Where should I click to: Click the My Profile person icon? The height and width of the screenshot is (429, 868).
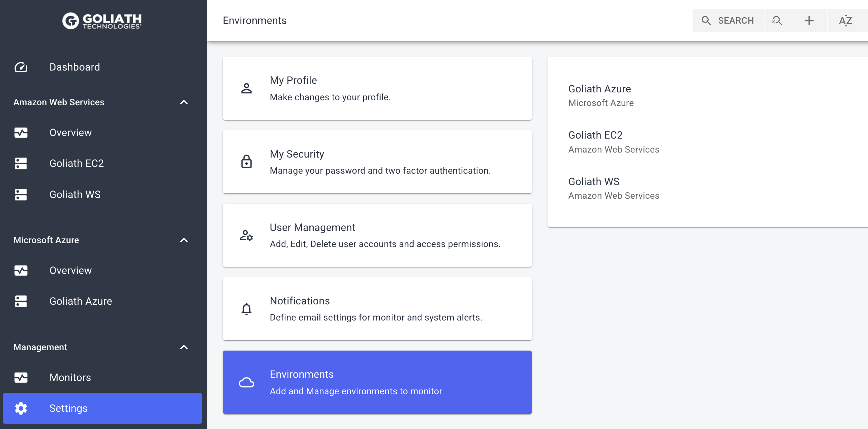click(x=246, y=88)
